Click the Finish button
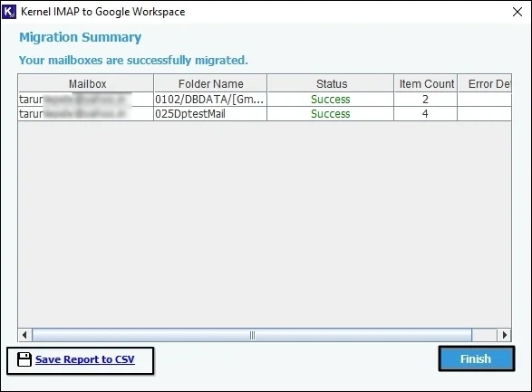This screenshot has height=392, width=532. pos(476,359)
